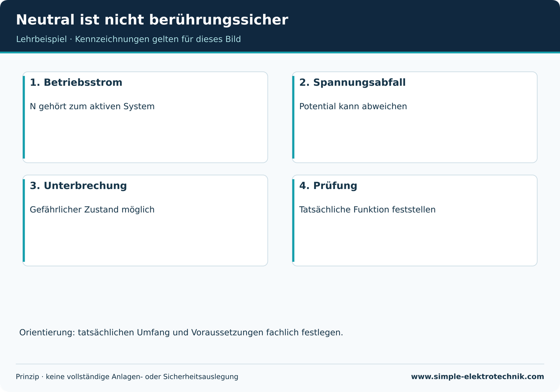Open the www.simple-elektrotechnik.com link

[477, 377]
